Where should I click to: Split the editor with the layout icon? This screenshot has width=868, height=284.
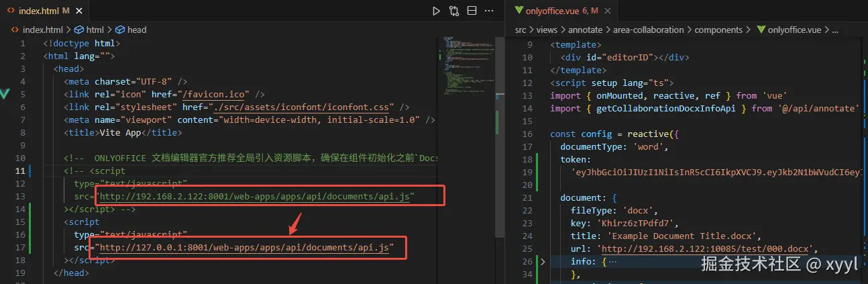472,11
